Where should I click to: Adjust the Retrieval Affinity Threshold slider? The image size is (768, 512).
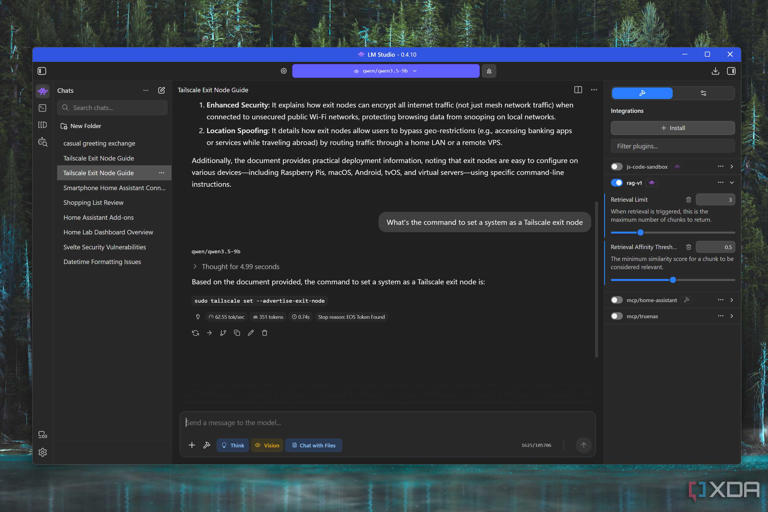[x=673, y=280]
